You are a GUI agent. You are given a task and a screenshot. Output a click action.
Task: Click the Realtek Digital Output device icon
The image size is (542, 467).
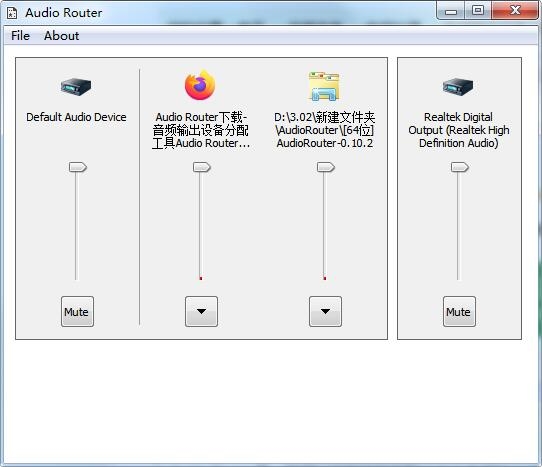pyautogui.click(x=458, y=86)
